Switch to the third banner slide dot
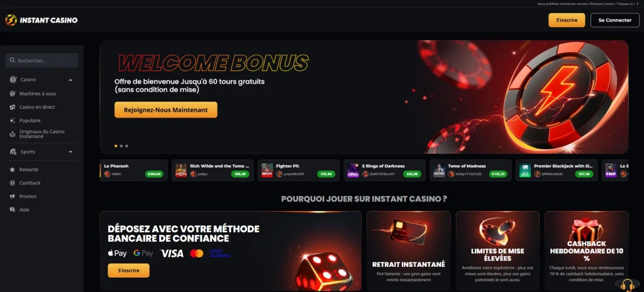Screen dimensions: 644x292 coord(126,146)
